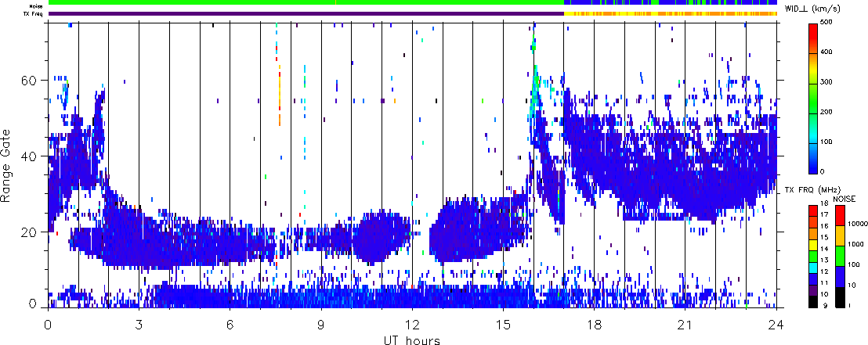This screenshot has width=868, height=345.
Task: Click the 24 tick label on the time axis
Action: tap(776, 323)
